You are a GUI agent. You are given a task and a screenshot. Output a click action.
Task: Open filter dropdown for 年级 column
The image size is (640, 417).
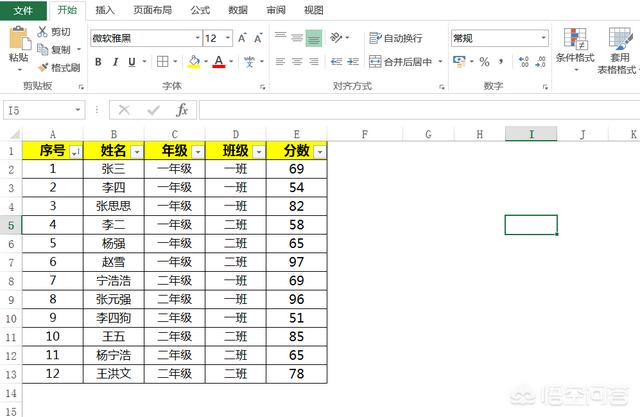(198, 152)
